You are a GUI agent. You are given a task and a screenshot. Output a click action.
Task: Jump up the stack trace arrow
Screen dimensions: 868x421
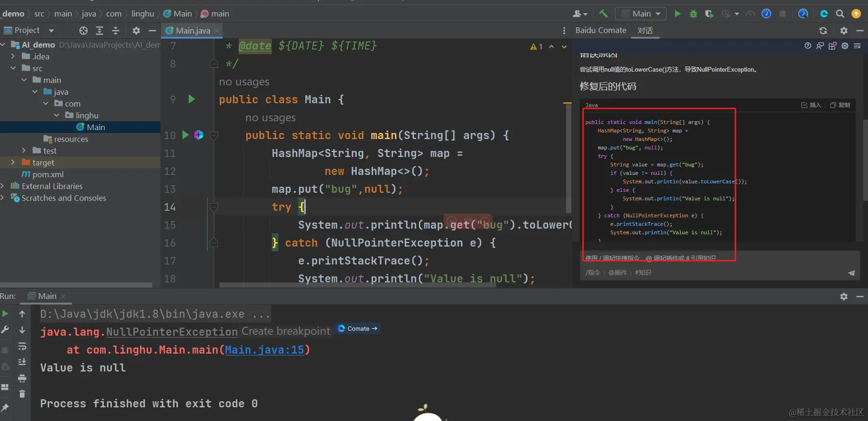click(x=22, y=314)
